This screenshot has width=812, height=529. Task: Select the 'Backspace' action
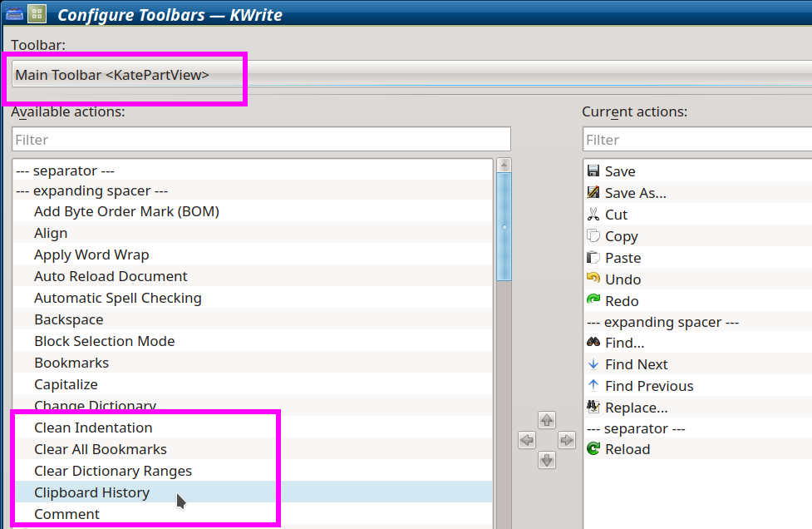click(x=253, y=319)
